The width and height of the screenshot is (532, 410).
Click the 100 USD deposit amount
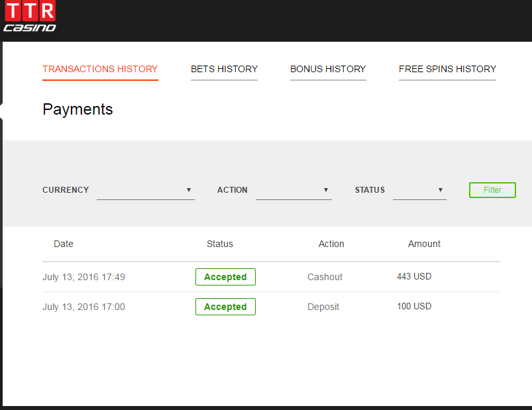pyautogui.click(x=414, y=306)
